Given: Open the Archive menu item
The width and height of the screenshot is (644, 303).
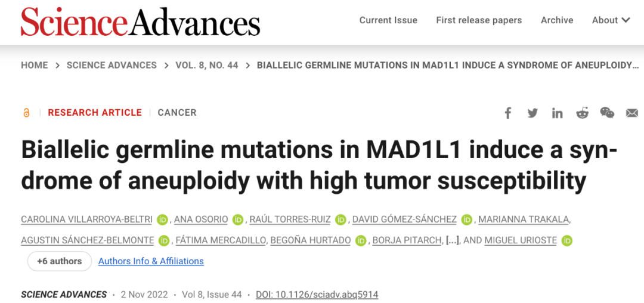Looking at the screenshot, I should pyautogui.click(x=557, y=20).
